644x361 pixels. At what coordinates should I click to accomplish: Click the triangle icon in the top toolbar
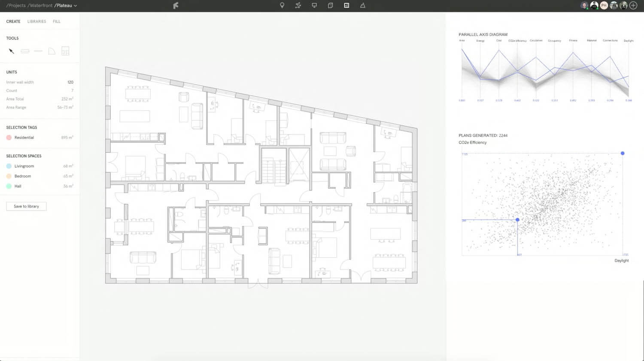click(x=363, y=5)
